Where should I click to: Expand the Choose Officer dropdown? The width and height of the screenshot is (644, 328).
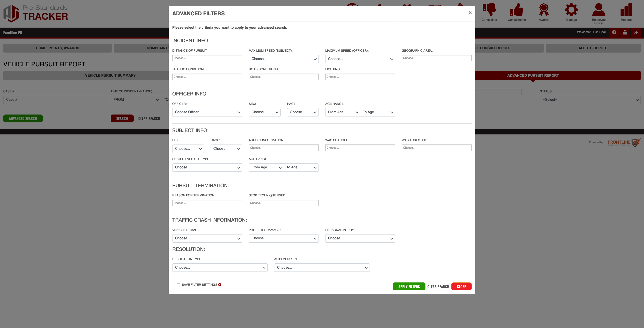click(x=207, y=112)
